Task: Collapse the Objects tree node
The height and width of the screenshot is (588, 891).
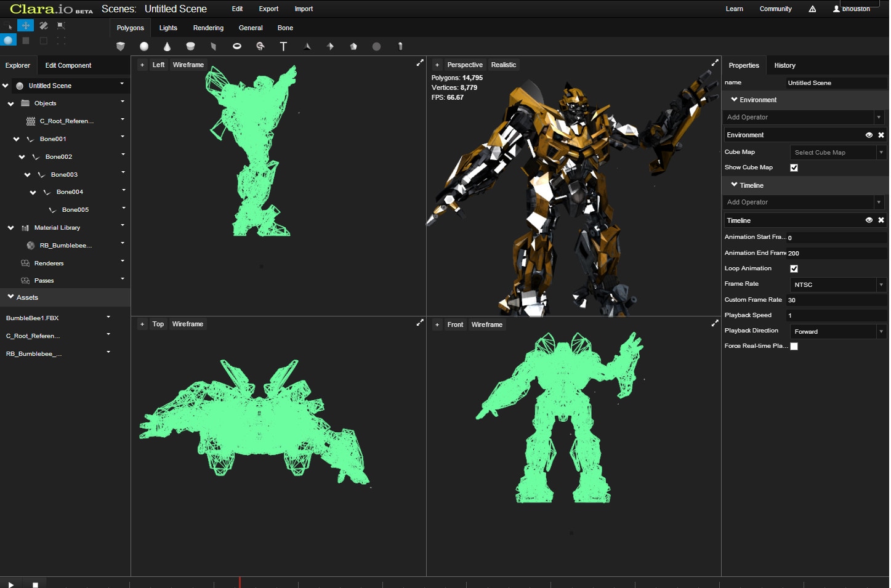Action: (10, 103)
